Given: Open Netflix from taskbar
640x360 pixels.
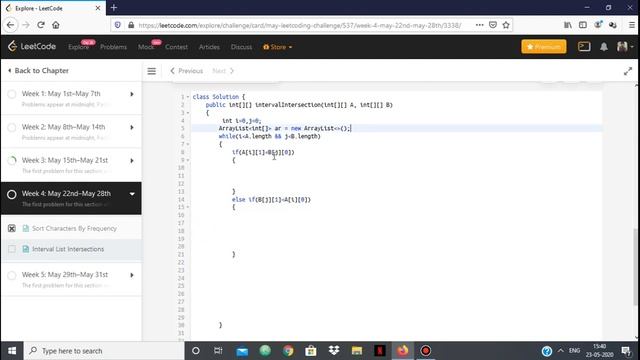Looking at the screenshot, I should (380, 351).
